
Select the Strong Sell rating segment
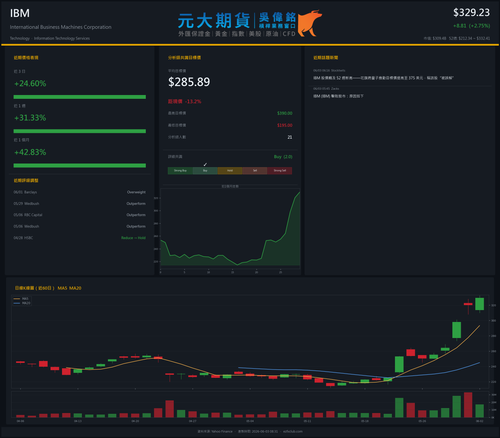click(280, 171)
